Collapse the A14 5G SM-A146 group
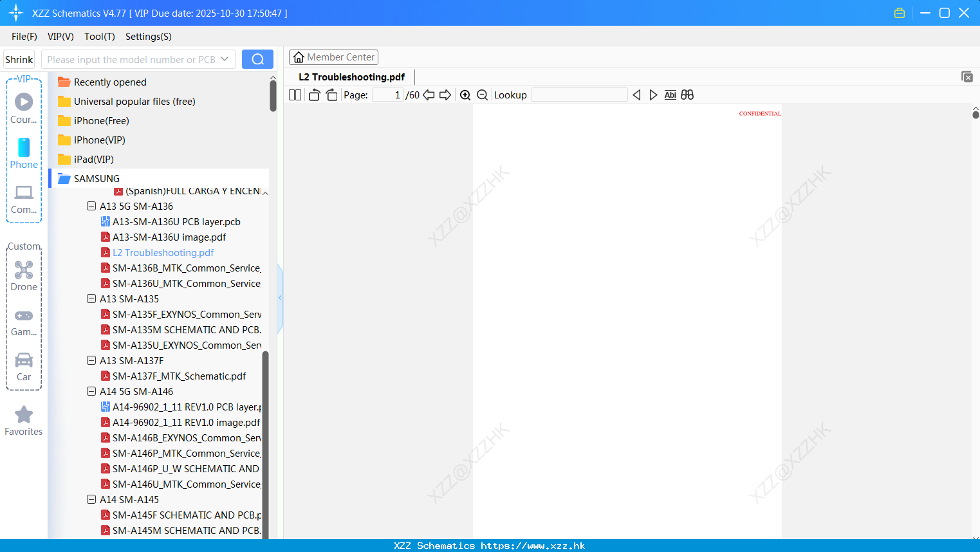This screenshot has height=552, width=980. 91,392
